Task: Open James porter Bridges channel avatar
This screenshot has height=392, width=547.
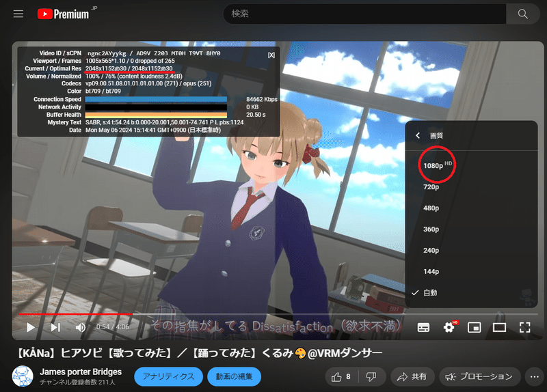Action: [x=23, y=376]
